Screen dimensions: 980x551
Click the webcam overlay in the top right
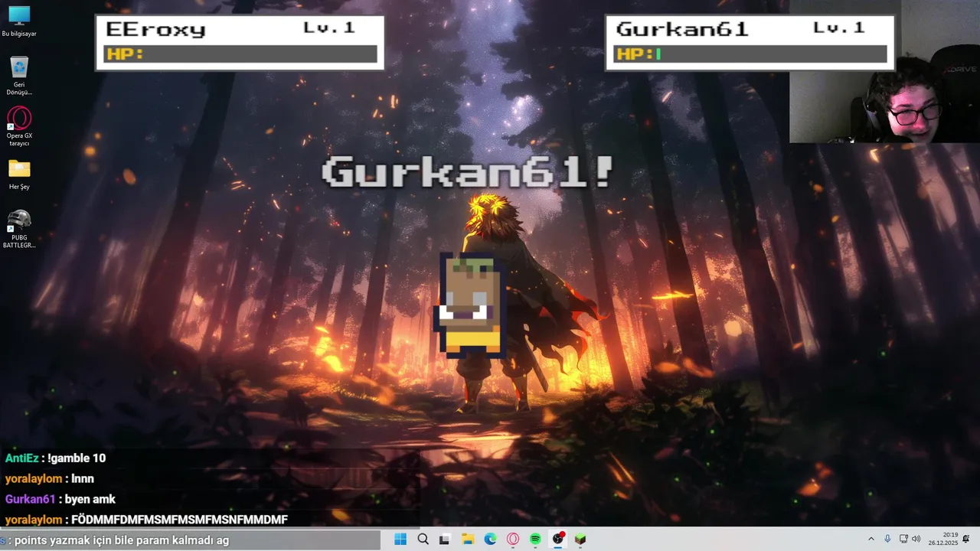point(884,72)
